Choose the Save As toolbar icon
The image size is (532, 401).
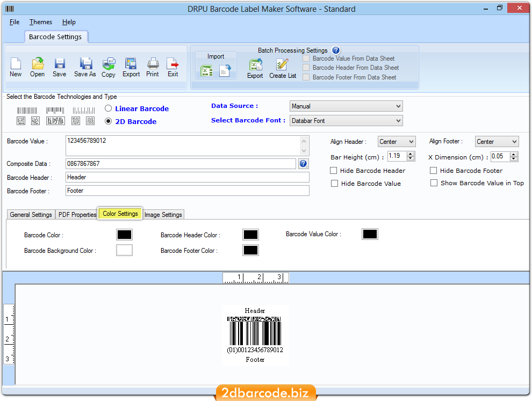(85, 67)
